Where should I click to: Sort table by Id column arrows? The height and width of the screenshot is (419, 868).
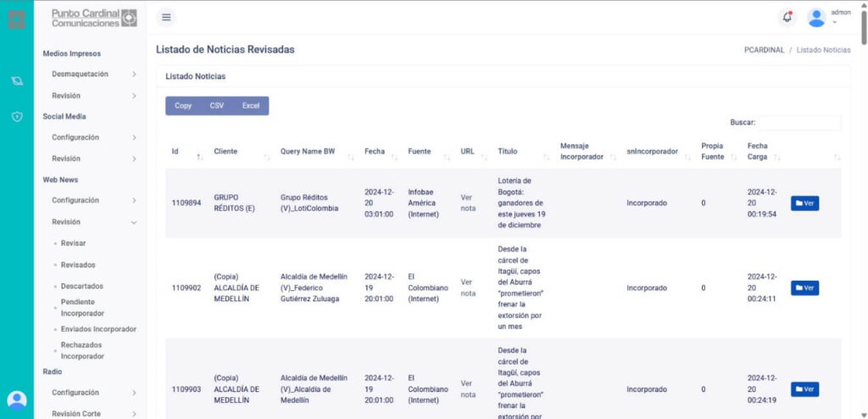click(x=200, y=158)
